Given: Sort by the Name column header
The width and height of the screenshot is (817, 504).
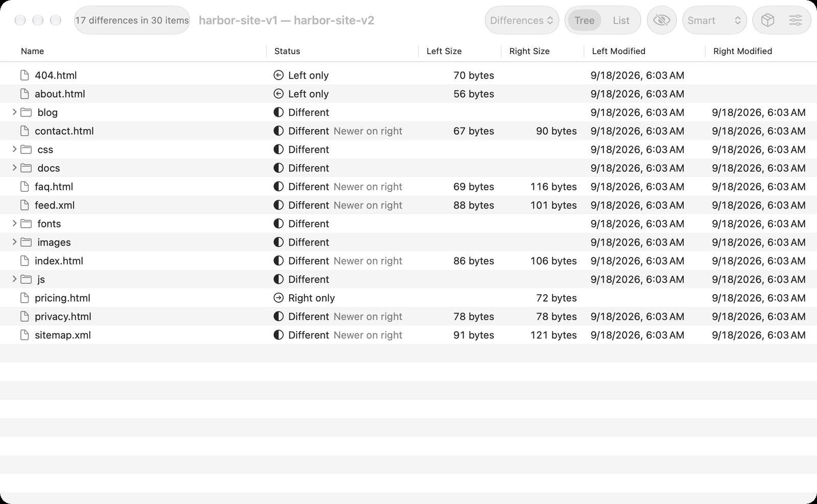Looking at the screenshot, I should [32, 51].
